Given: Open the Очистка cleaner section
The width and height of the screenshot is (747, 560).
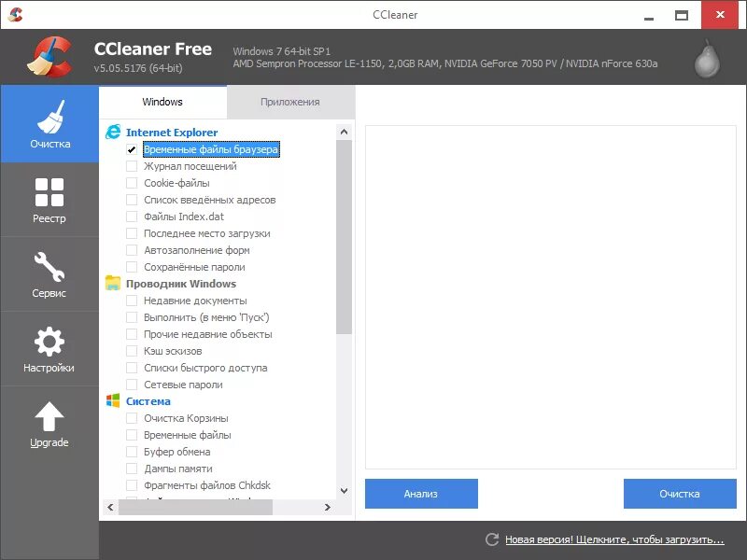Looking at the screenshot, I should click(x=49, y=124).
